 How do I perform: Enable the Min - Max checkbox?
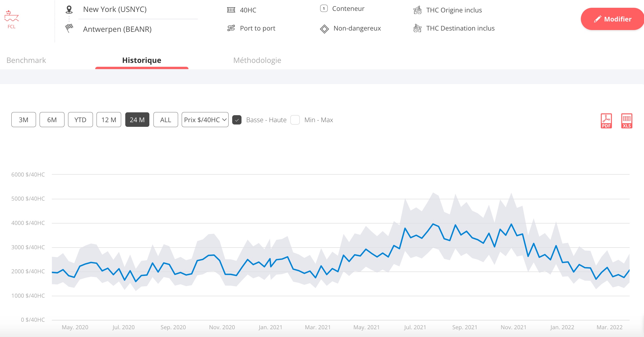(x=295, y=120)
